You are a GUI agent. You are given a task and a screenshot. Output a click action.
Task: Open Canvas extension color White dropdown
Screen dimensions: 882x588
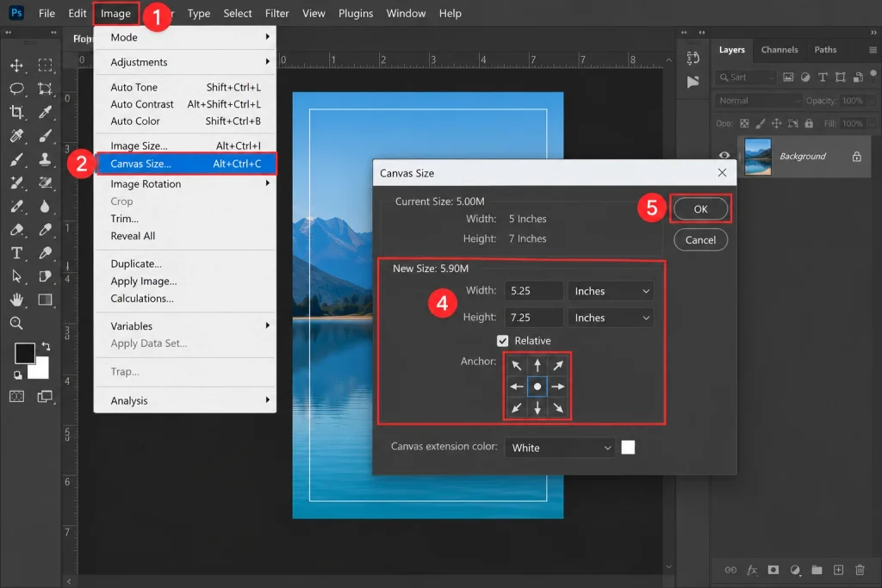560,448
